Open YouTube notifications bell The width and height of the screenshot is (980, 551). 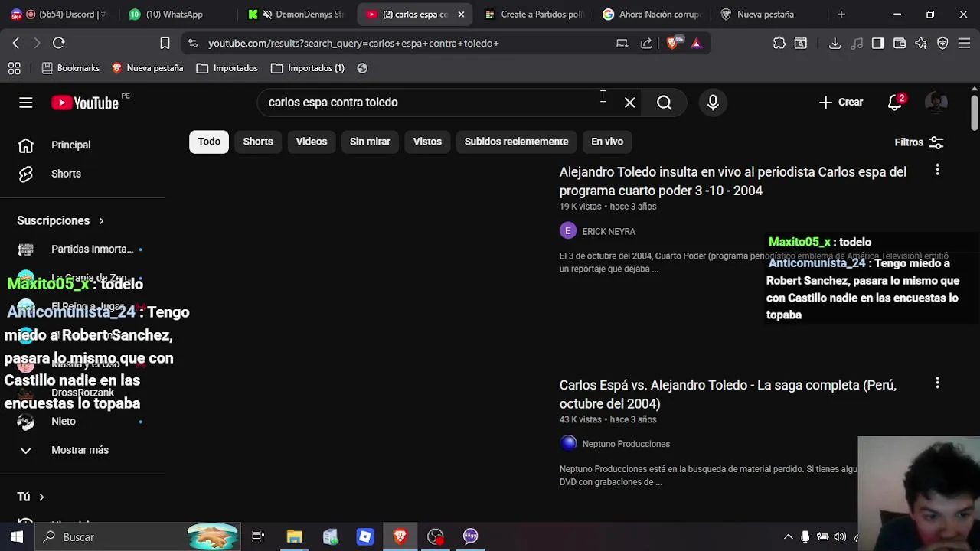894,103
